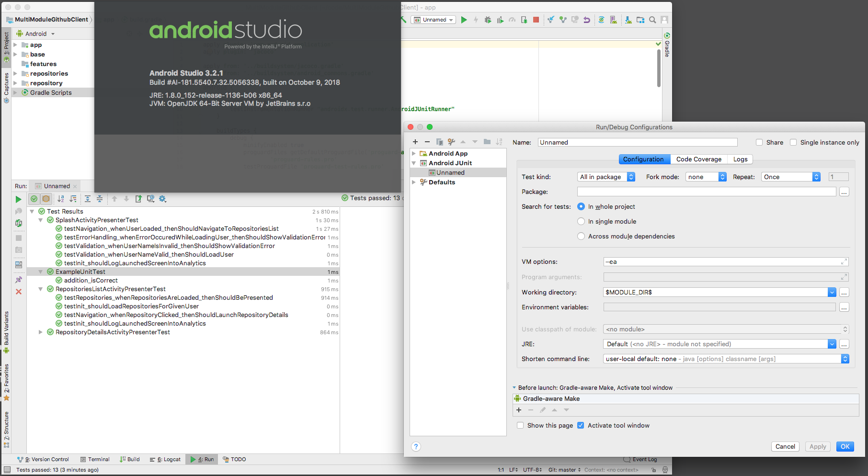Open the Test kind dropdown
Image resolution: width=868 pixels, height=476 pixels.
click(606, 177)
